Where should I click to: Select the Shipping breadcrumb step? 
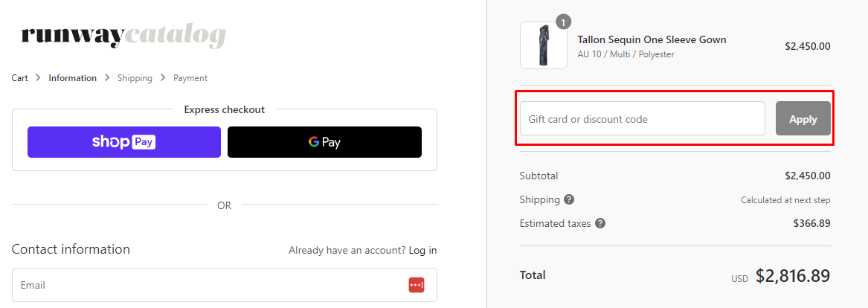[135, 78]
